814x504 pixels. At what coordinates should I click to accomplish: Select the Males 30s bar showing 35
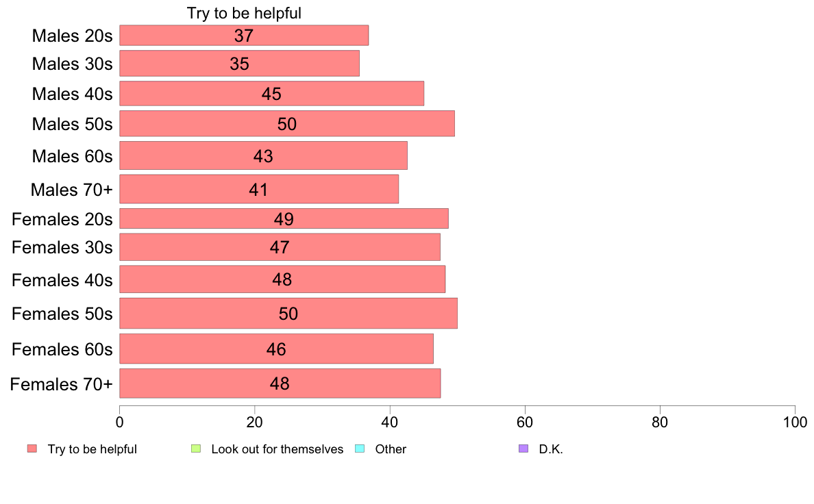[239, 63]
